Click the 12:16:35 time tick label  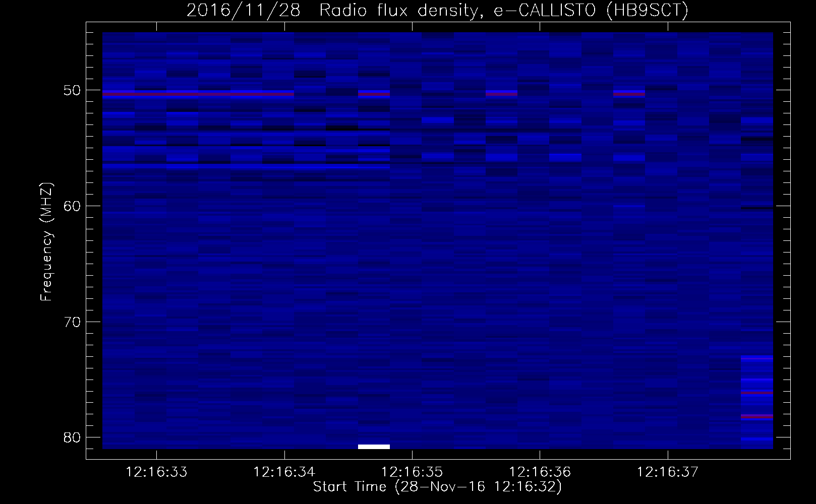pyautogui.click(x=412, y=472)
